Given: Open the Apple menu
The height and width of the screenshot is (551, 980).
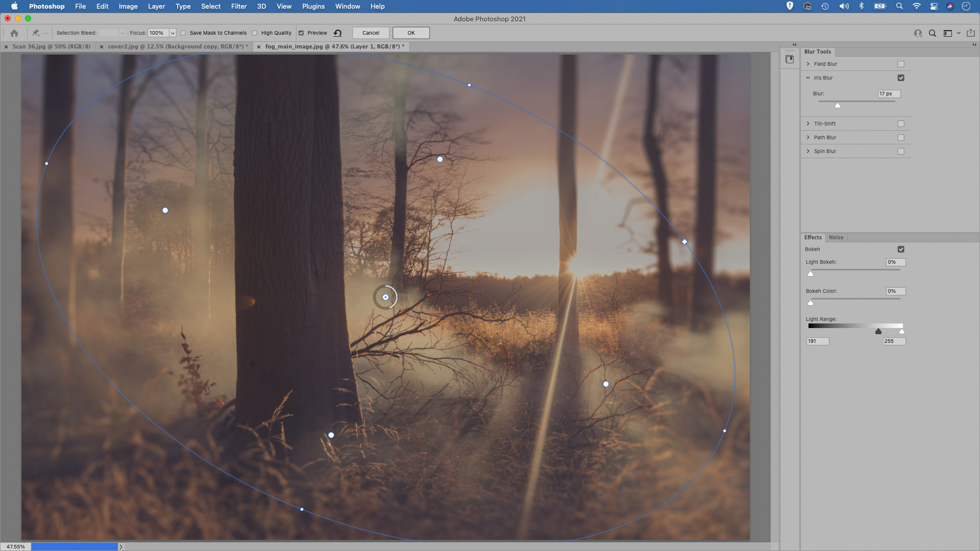Looking at the screenshot, I should (x=14, y=6).
